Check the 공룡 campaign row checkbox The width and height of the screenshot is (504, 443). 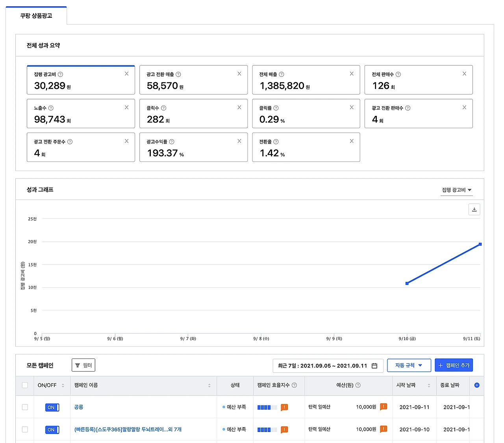tap(25, 407)
